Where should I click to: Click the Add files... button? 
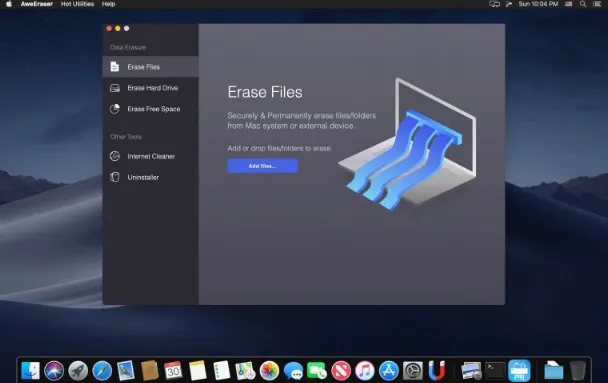(263, 166)
